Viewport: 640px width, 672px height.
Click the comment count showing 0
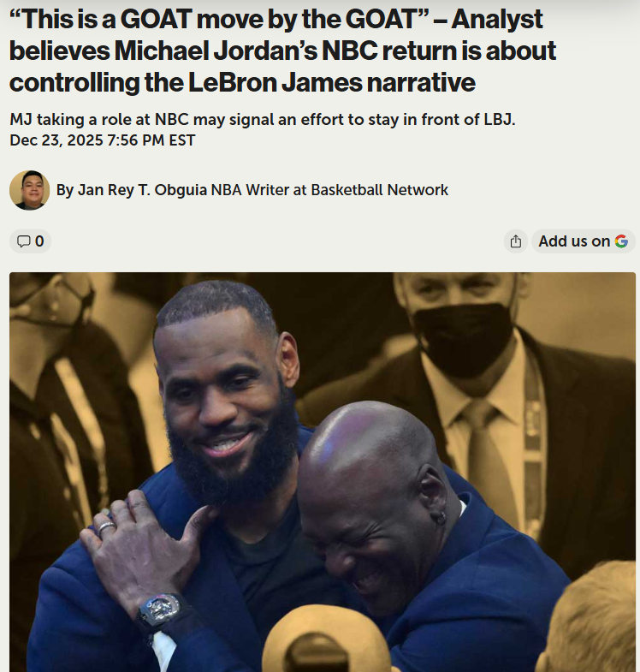pyautogui.click(x=39, y=241)
